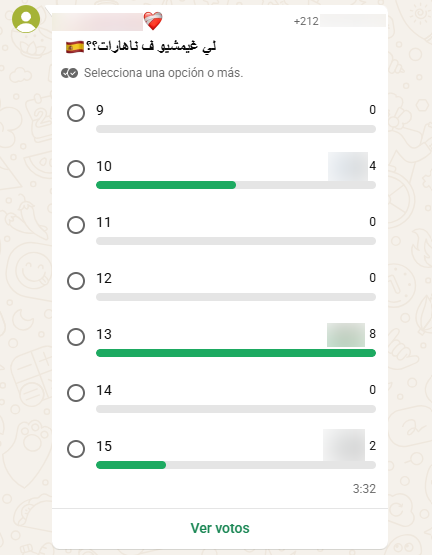Viewport: 432px width, 555px height.
Task: Click voter avatars beside option 13
Action: 346,335
